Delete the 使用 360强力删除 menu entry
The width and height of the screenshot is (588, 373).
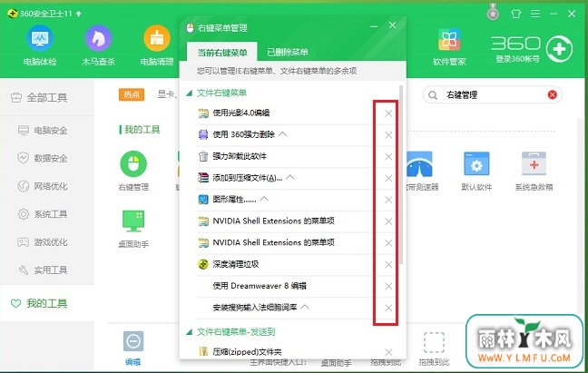tap(388, 135)
